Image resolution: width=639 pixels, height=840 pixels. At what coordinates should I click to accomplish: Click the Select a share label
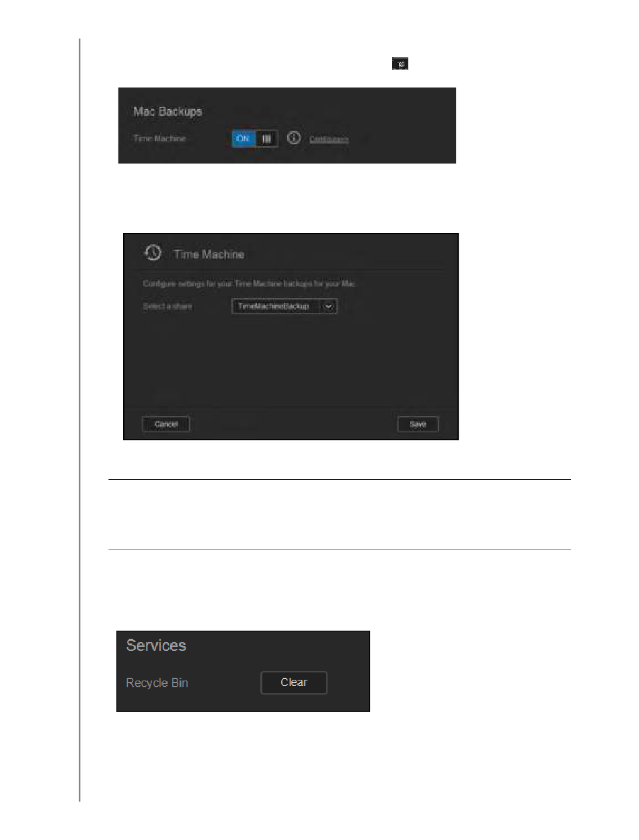point(167,306)
